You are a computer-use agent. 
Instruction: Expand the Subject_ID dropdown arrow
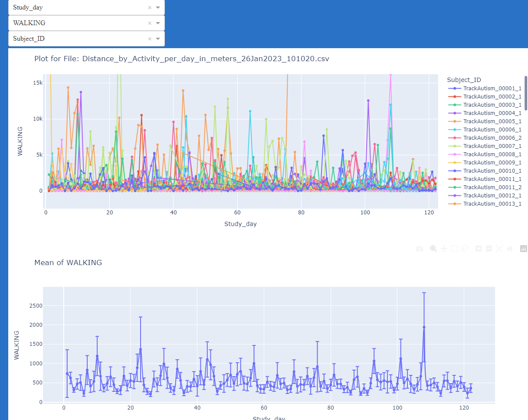[x=158, y=39]
